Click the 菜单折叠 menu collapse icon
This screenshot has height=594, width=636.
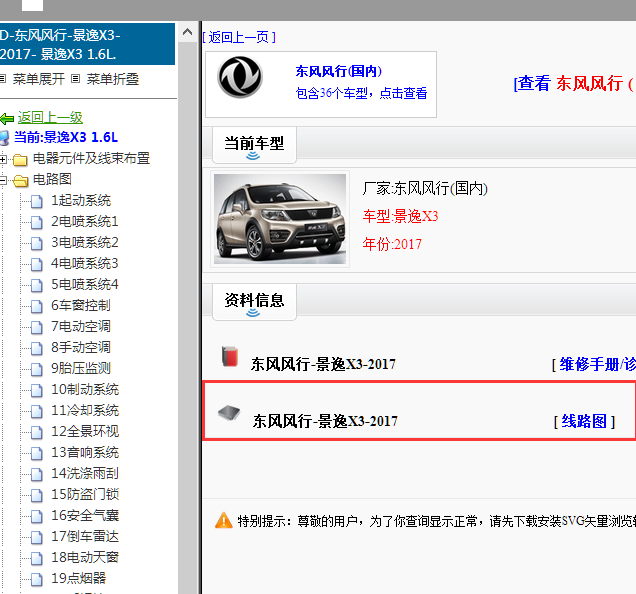(75, 79)
